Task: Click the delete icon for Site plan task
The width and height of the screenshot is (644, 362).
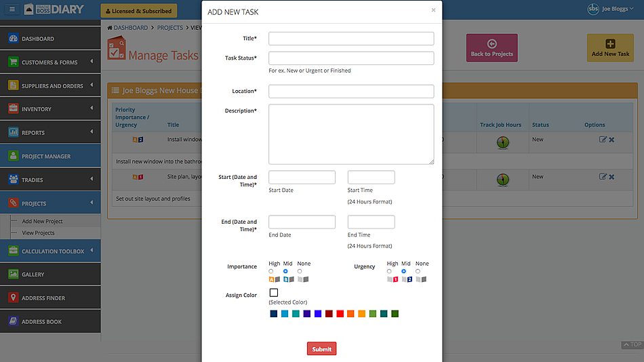Action: pyautogui.click(x=611, y=177)
